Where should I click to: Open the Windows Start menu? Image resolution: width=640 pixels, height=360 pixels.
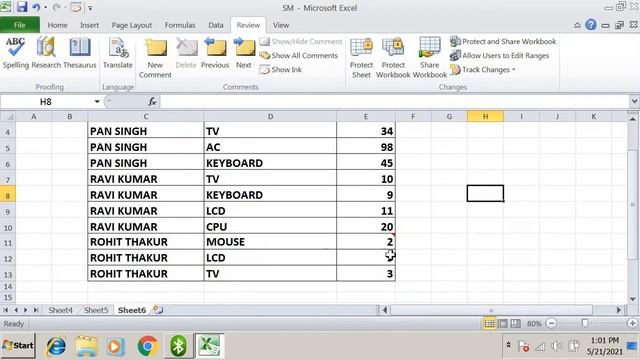click(18, 346)
